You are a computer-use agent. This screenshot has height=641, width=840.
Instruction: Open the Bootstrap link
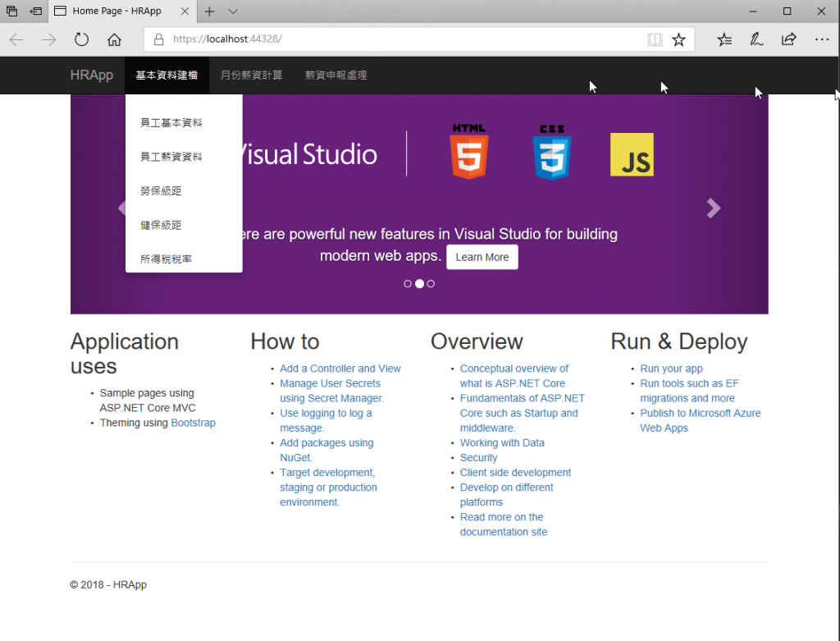pos(193,423)
